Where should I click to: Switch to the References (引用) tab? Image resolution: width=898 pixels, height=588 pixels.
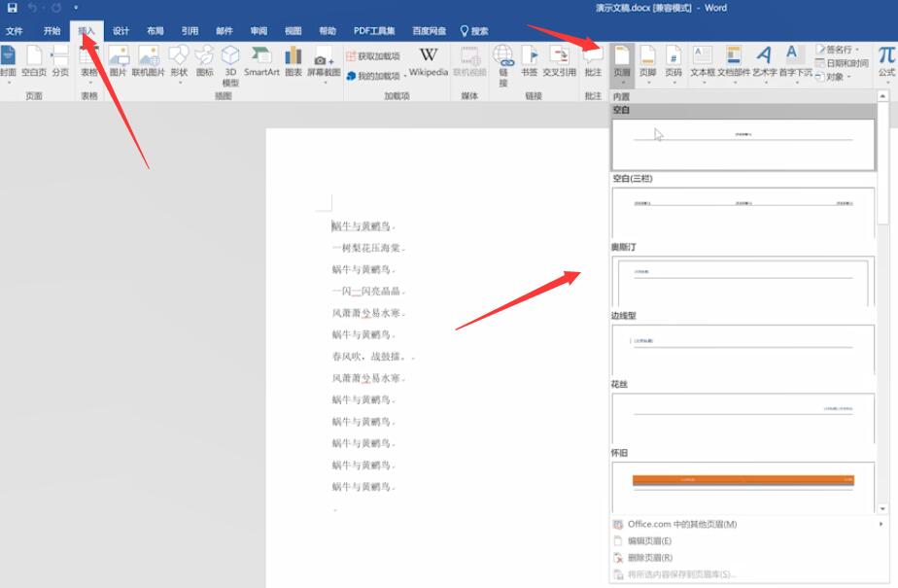click(190, 31)
